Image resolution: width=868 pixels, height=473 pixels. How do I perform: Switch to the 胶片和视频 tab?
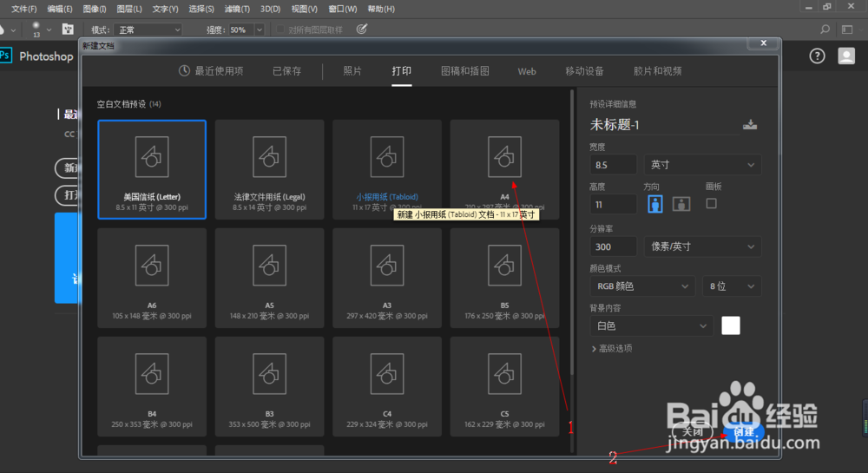coord(657,71)
